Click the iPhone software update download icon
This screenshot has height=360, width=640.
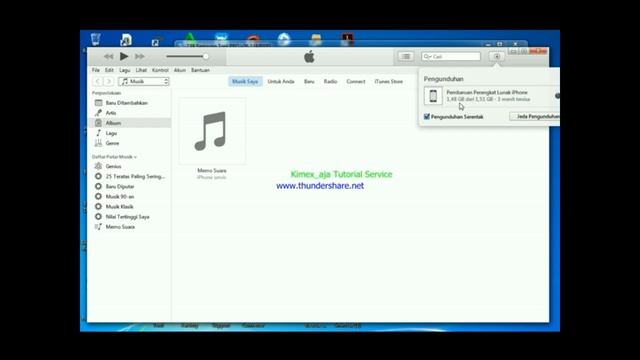pos(433,96)
